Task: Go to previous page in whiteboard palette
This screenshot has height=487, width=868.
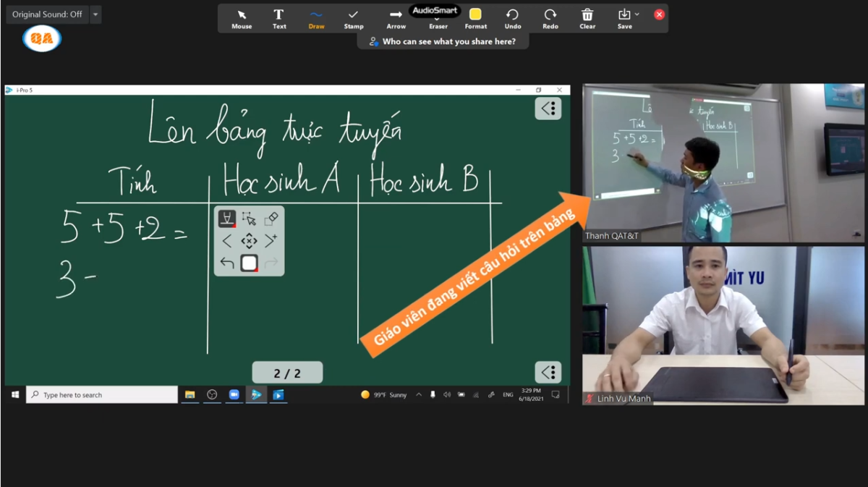Action: [x=227, y=241]
